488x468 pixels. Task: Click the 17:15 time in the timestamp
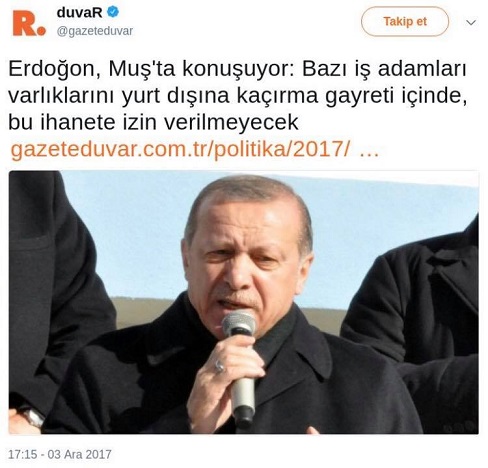[x=23, y=454]
